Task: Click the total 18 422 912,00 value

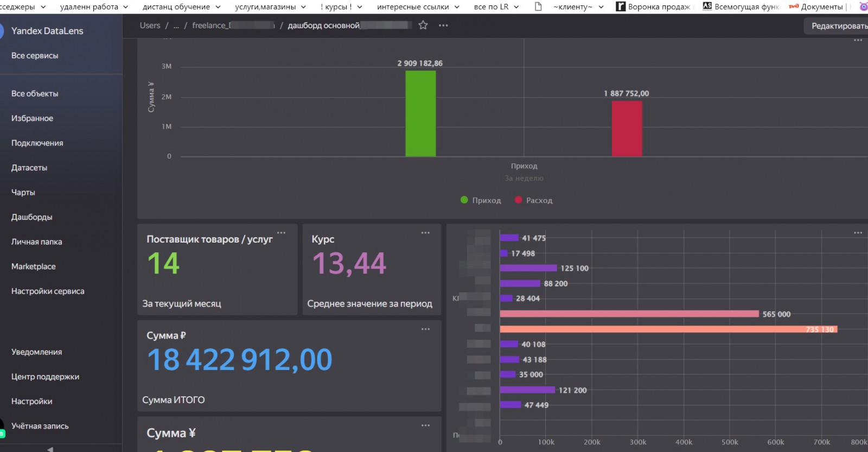Action: pos(240,360)
